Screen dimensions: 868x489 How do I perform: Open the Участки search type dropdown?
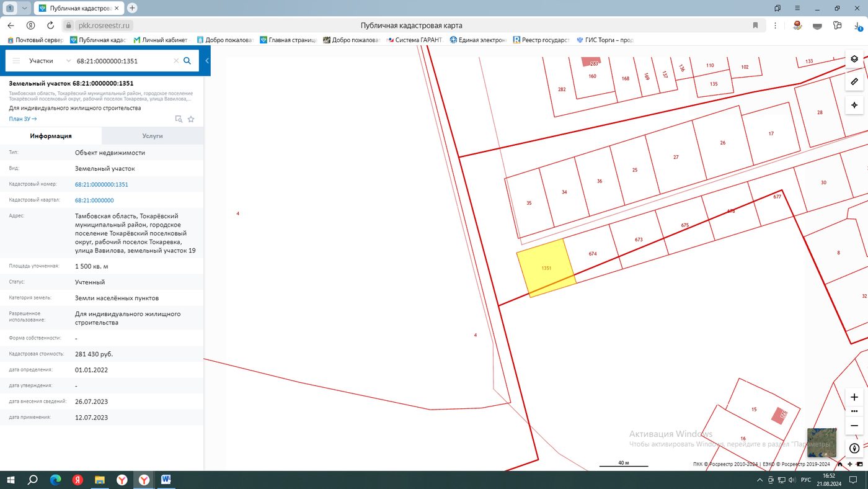(x=50, y=61)
